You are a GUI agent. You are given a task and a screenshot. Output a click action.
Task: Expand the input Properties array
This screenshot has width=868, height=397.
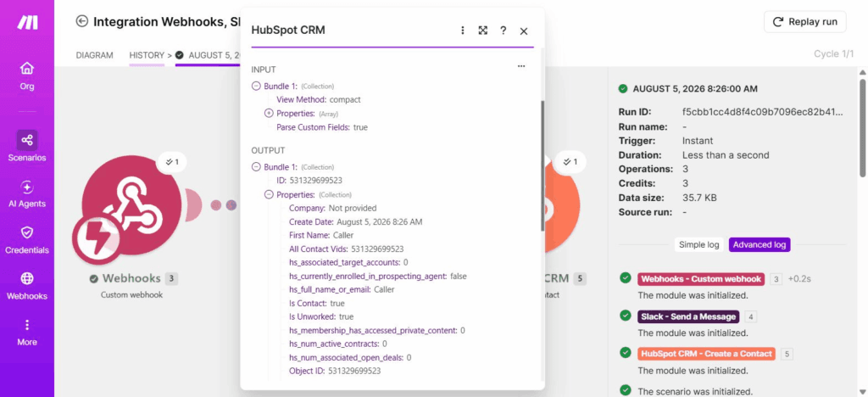[269, 113]
